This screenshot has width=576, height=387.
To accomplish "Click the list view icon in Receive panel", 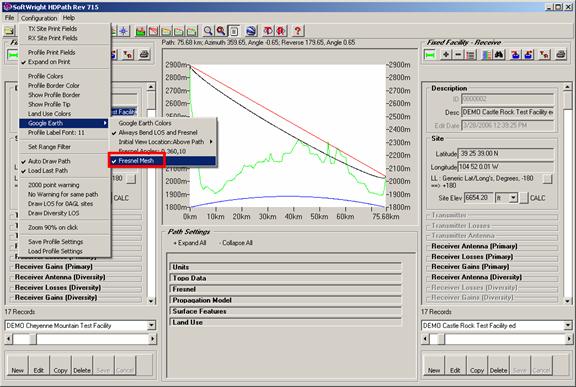I will [x=471, y=55].
